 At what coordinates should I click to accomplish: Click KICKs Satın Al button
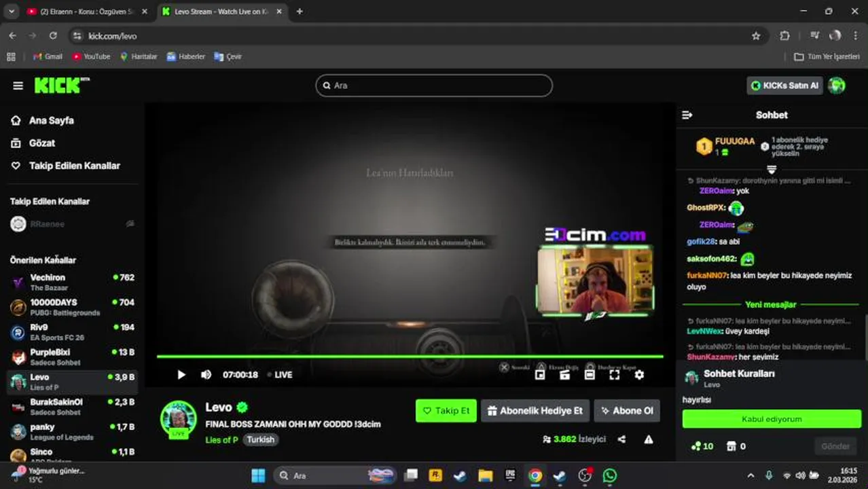click(784, 86)
